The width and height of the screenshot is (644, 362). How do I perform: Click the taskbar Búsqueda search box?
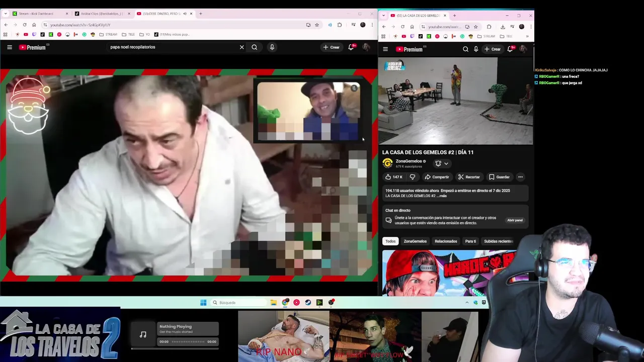238,303
